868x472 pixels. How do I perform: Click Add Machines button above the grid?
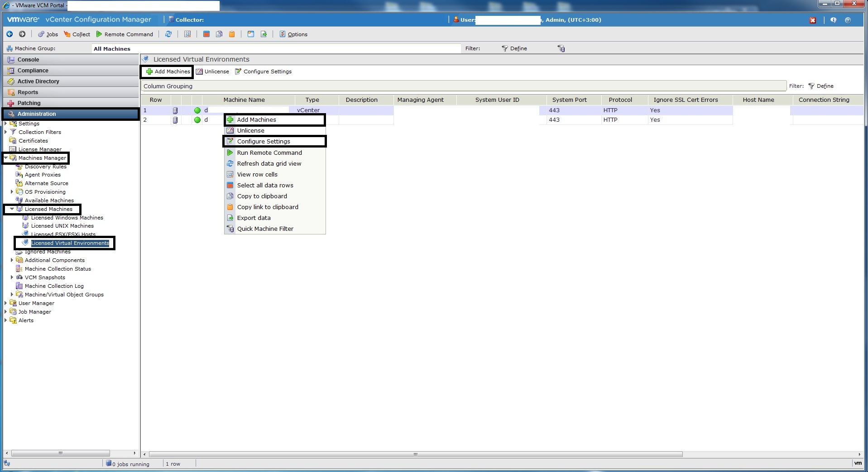tap(168, 72)
